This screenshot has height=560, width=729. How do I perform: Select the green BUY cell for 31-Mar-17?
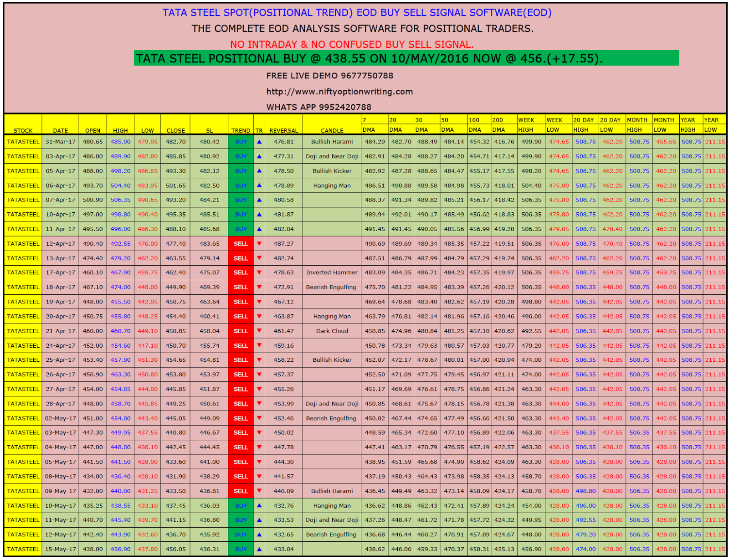241,142
